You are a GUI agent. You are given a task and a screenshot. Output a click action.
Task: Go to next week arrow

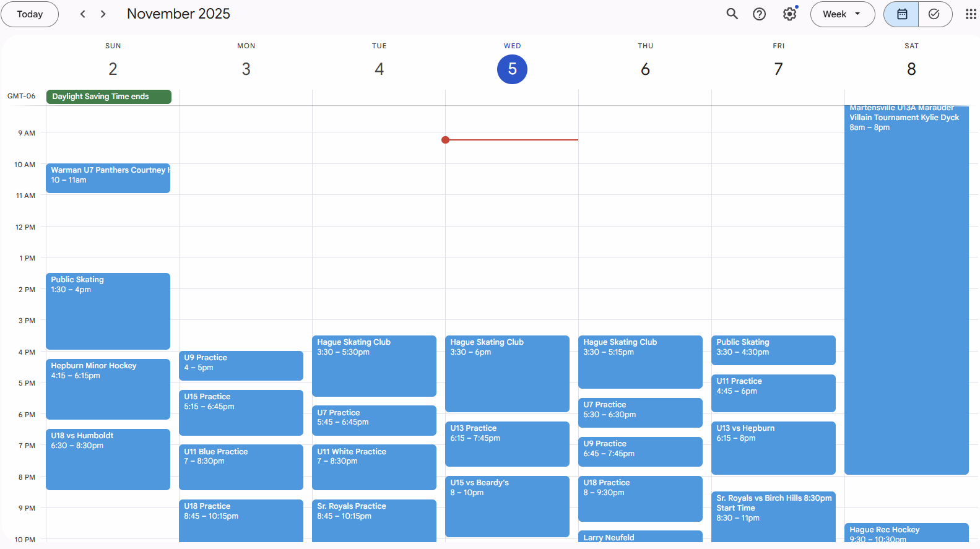click(x=103, y=14)
